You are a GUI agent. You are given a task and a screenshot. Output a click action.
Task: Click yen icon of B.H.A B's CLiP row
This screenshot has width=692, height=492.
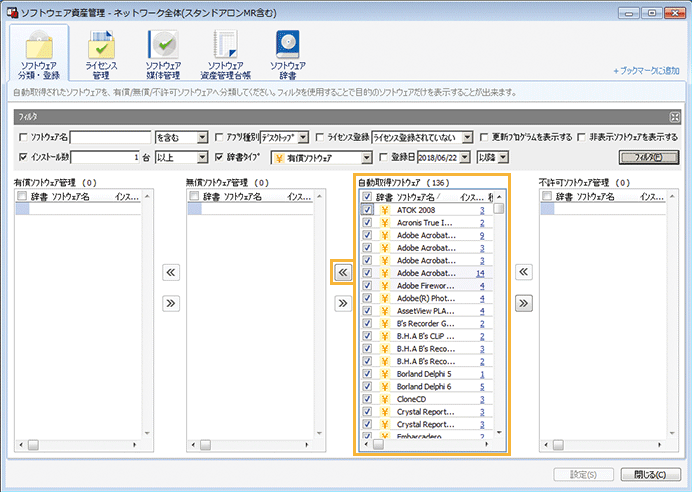[385, 336]
